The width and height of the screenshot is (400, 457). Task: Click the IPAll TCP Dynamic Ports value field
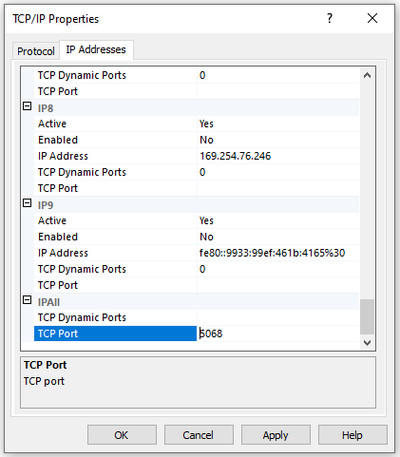click(x=278, y=317)
